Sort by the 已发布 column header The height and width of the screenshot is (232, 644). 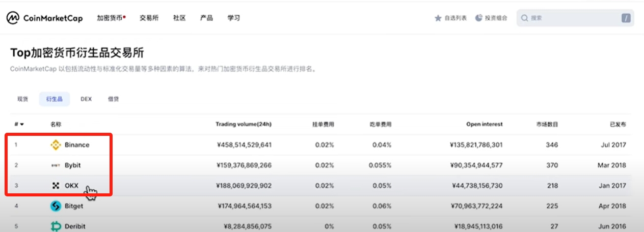click(618, 124)
